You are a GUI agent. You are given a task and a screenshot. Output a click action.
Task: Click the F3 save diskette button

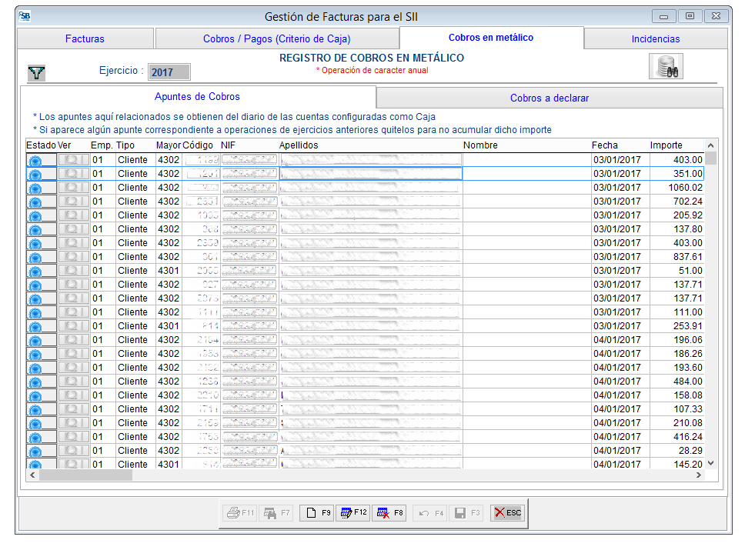[467, 512]
